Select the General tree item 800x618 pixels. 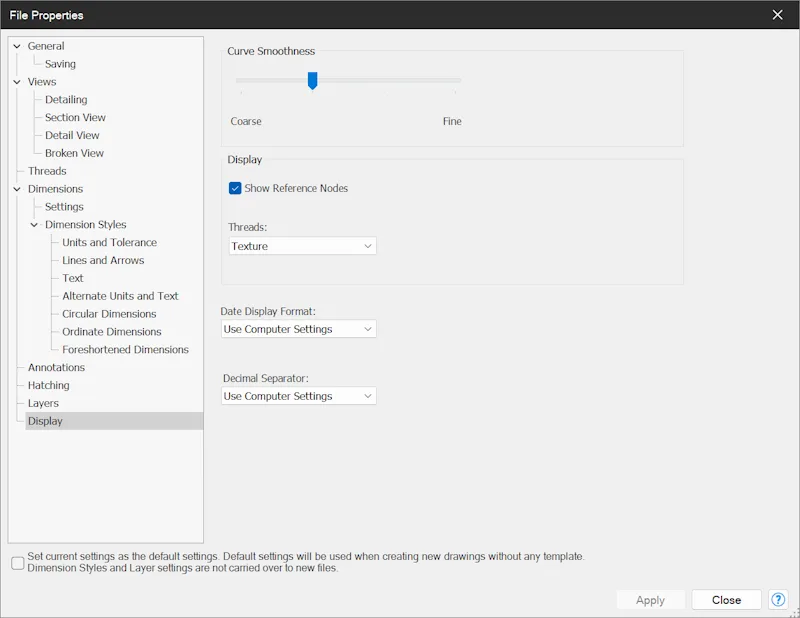point(46,46)
